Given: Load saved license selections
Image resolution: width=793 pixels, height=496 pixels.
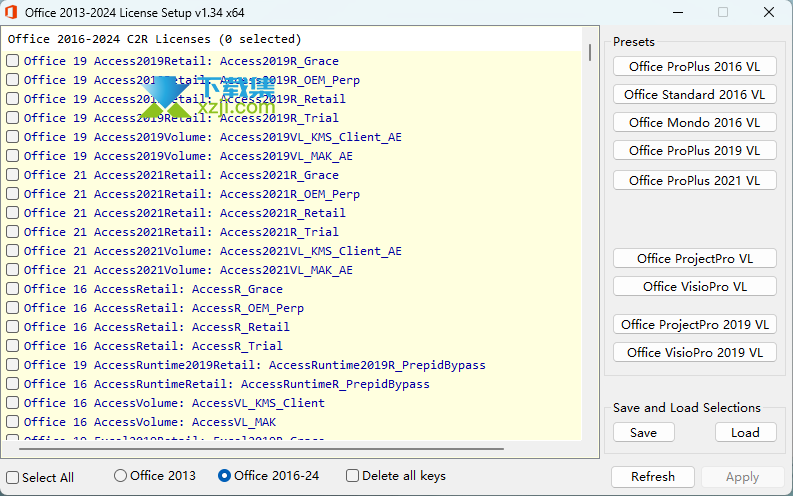Looking at the screenshot, I should pyautogui.click(x=745, y=433).
